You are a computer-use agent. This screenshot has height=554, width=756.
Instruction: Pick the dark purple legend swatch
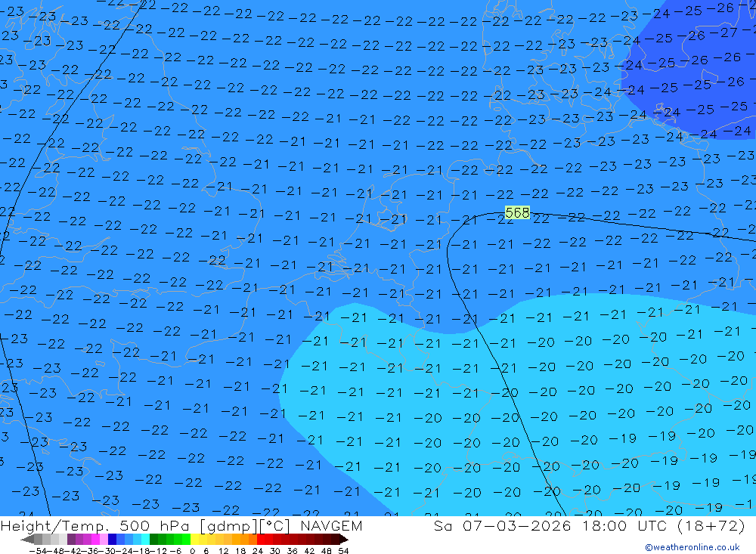[71, 540]
